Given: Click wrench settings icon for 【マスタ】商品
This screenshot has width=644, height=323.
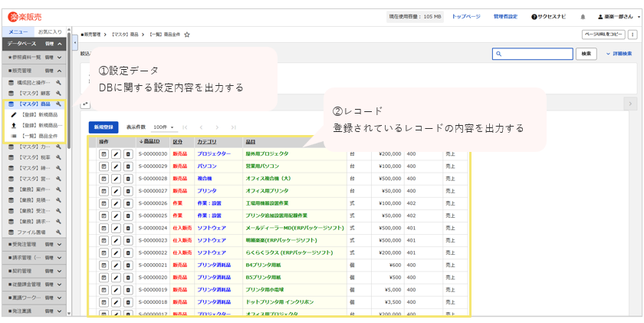Looking at the screenshot, I should pos(58,104).
